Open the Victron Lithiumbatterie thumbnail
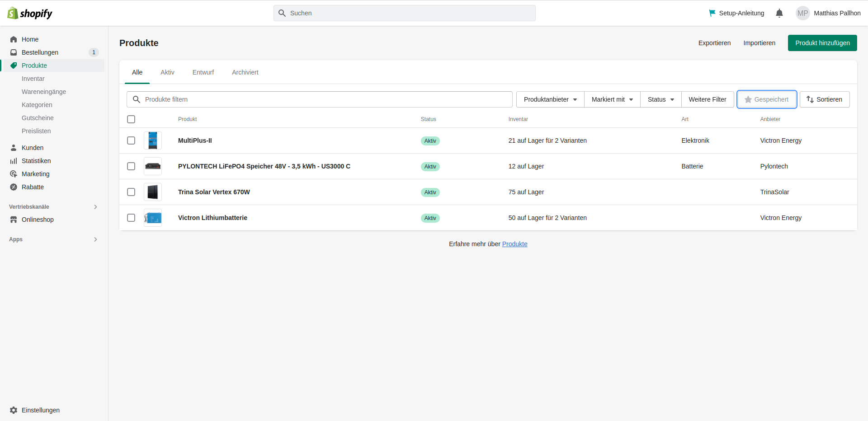868x421 pixels. [x=153, y=218]
